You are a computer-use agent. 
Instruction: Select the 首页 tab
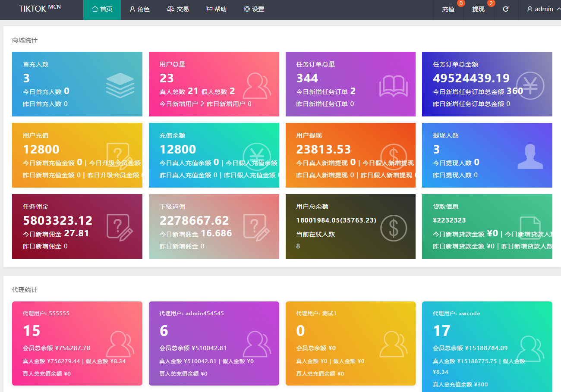102,9
